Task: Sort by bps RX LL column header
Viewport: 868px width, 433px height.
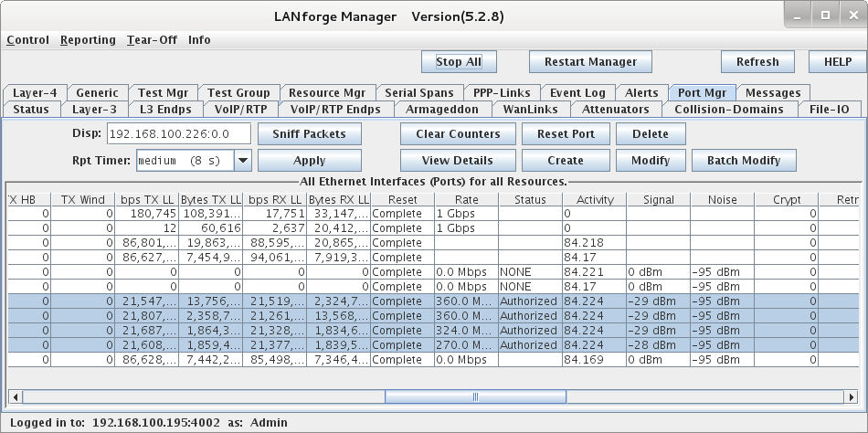Action: point(275,200)
